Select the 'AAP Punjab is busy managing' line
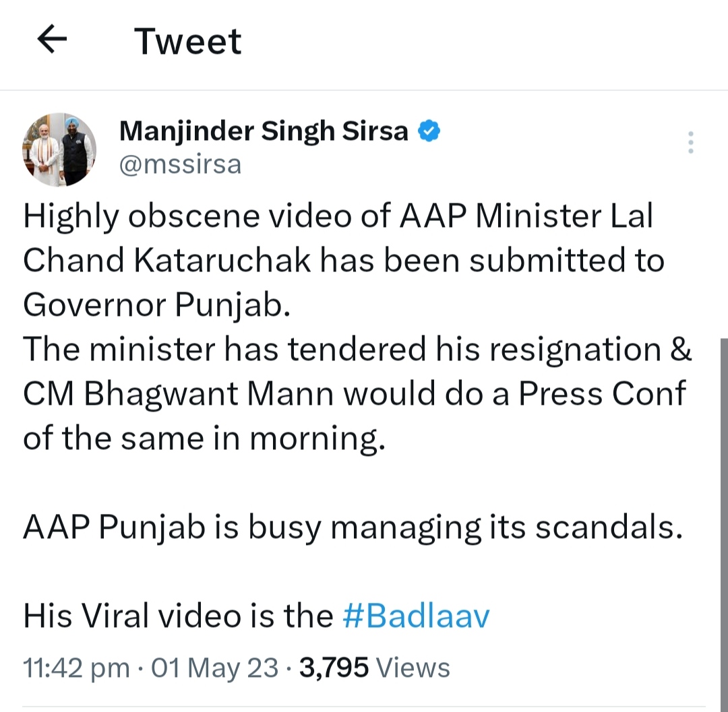The height and width of the screenshot is (712, 728). [x=353, y=528]
